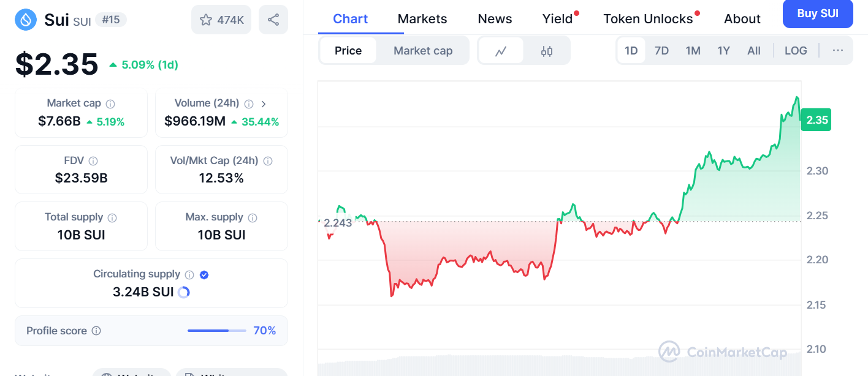Image resolution: width=868 pixels, height=376 pixels.
Task: Add Sui to watchlist with star button
Action: click(221, 20)
